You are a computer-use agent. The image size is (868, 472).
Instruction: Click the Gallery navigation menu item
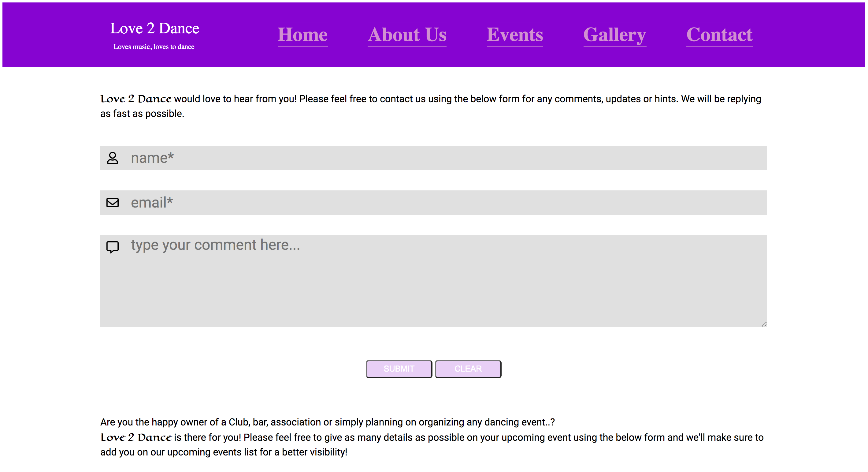tap(614, 34)
